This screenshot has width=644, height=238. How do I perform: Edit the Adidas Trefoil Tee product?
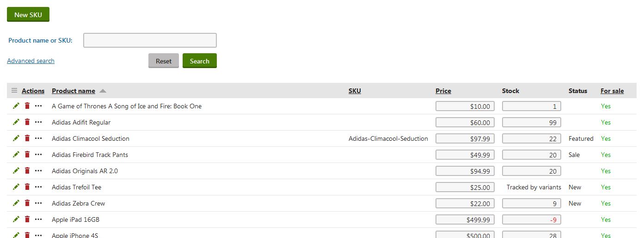click(x=16, y=187)
